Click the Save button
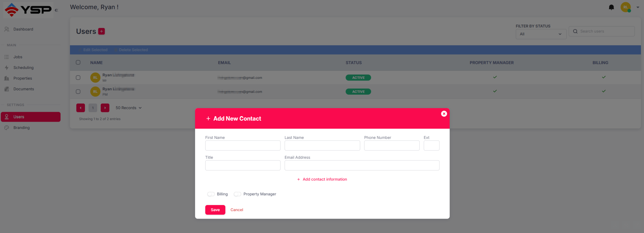Image resolution: width=644 pixels, height=233 pixels. coord(215,210)
